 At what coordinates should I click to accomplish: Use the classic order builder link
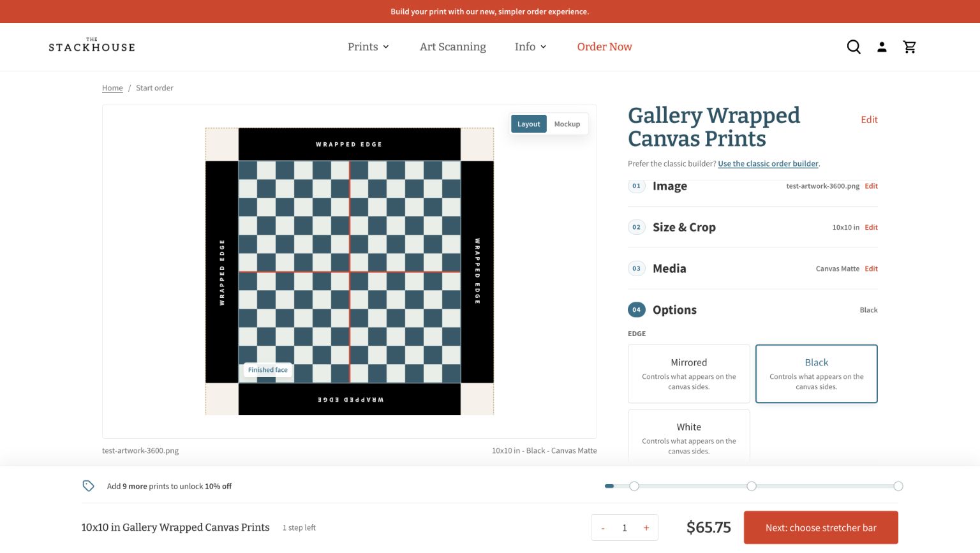click(768, 164)
